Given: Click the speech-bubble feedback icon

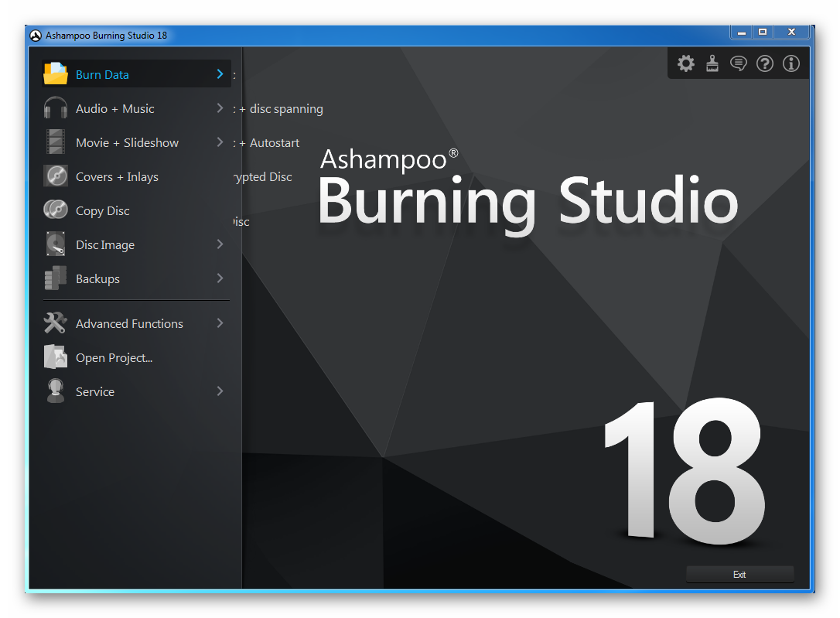Looking at the screenshot, I should pyautogui.click(x=738, y=63).
